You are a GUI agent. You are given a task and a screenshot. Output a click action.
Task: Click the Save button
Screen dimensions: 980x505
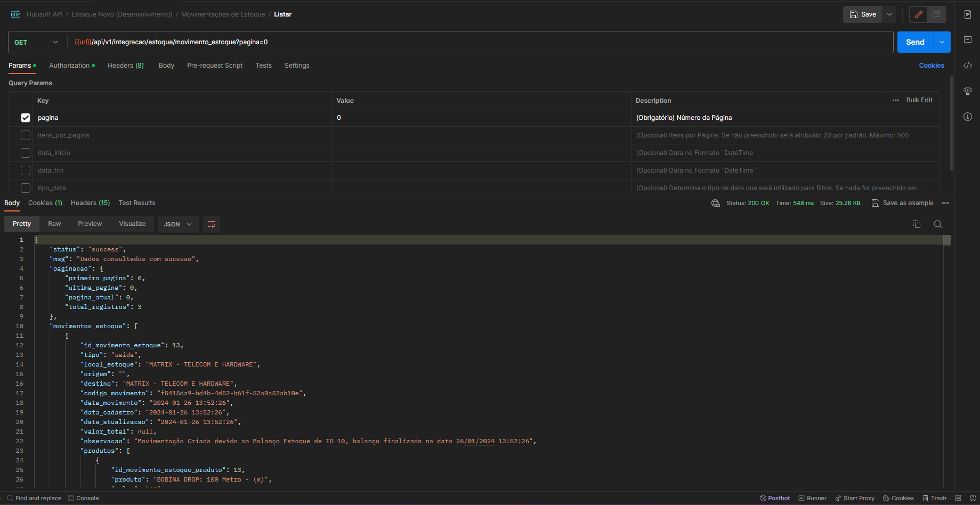(863, 14)
